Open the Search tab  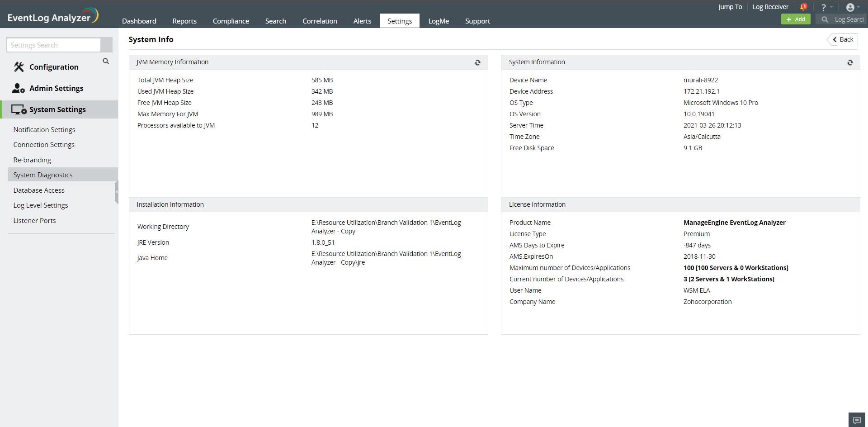click(x=276, y=21)
